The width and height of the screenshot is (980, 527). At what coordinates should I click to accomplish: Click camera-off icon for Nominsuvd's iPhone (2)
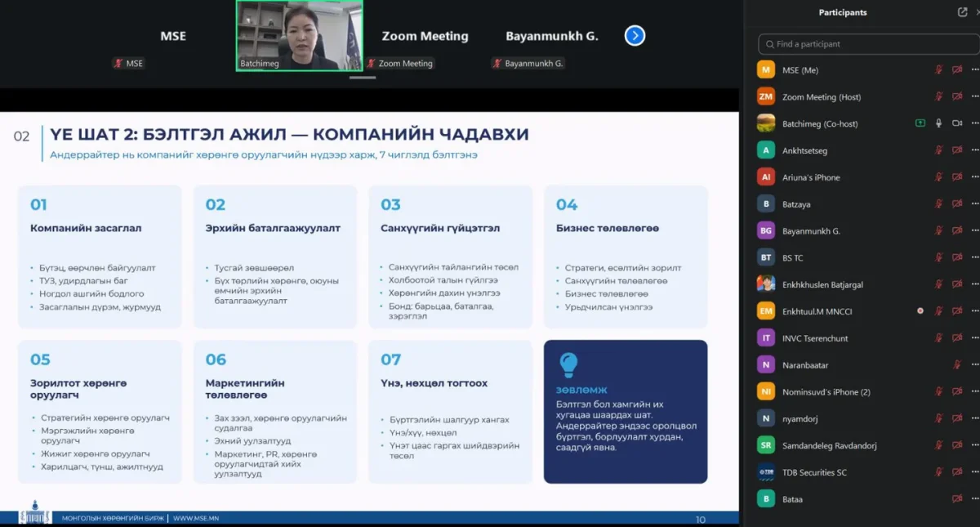[957, 392]
